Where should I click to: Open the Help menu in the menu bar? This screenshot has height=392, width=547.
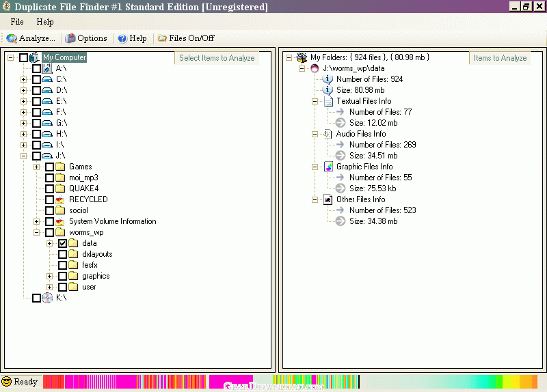[x=45, y=22]
